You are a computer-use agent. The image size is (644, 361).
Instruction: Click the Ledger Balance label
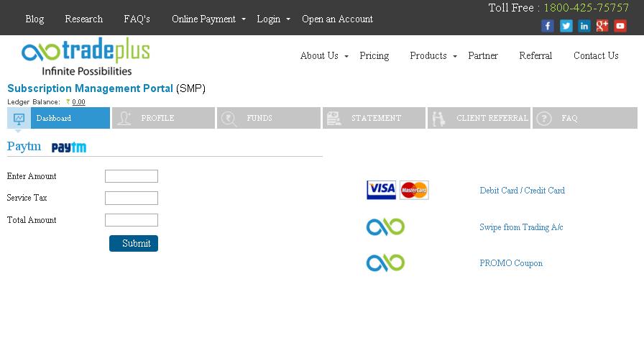click(34, 102)
